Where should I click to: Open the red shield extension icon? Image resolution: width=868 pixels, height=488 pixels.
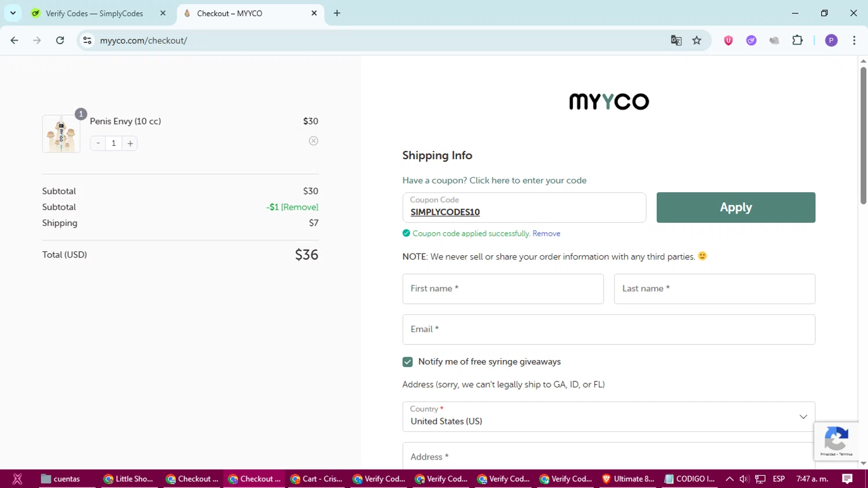pos(729,41)
